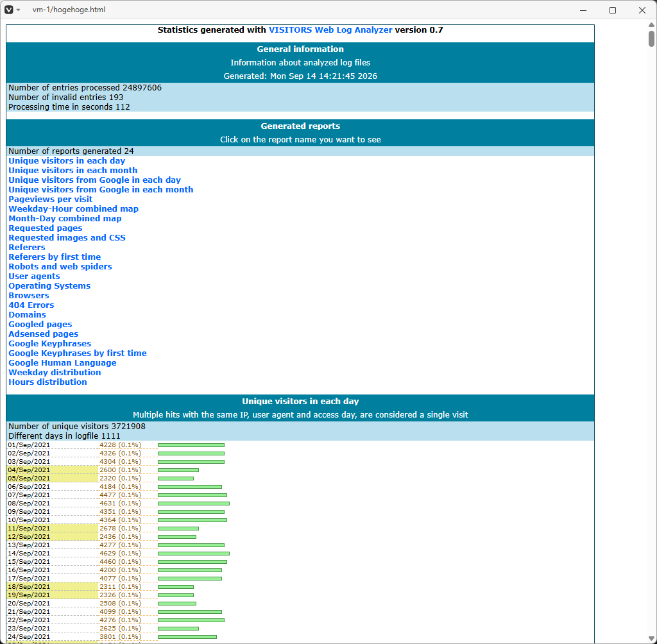Open the Vivaldi menu icon
The width and height of the screenshot is (657, 644).
[9, 10]
